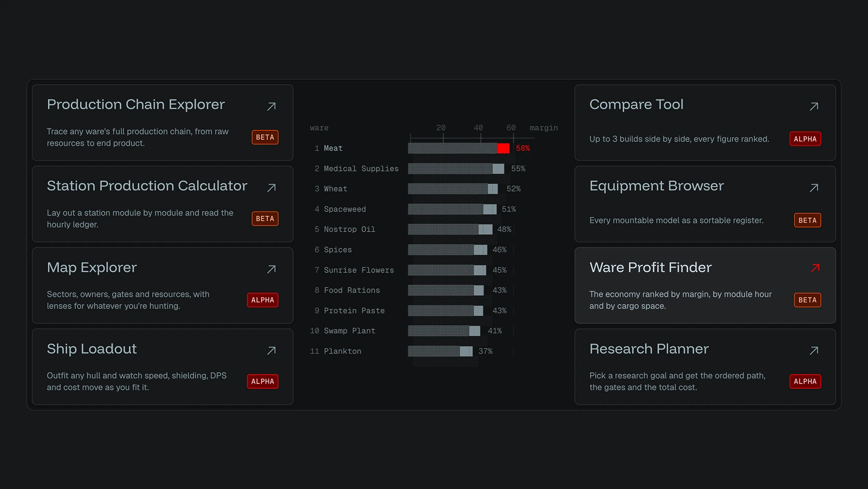Open the Ware Profit Finder title
Screen dimensions: 868x489
point(650,268)
